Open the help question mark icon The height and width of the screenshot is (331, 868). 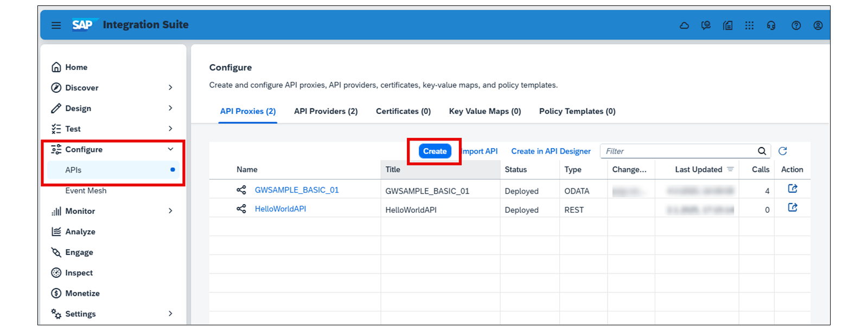tap(796, 26)
